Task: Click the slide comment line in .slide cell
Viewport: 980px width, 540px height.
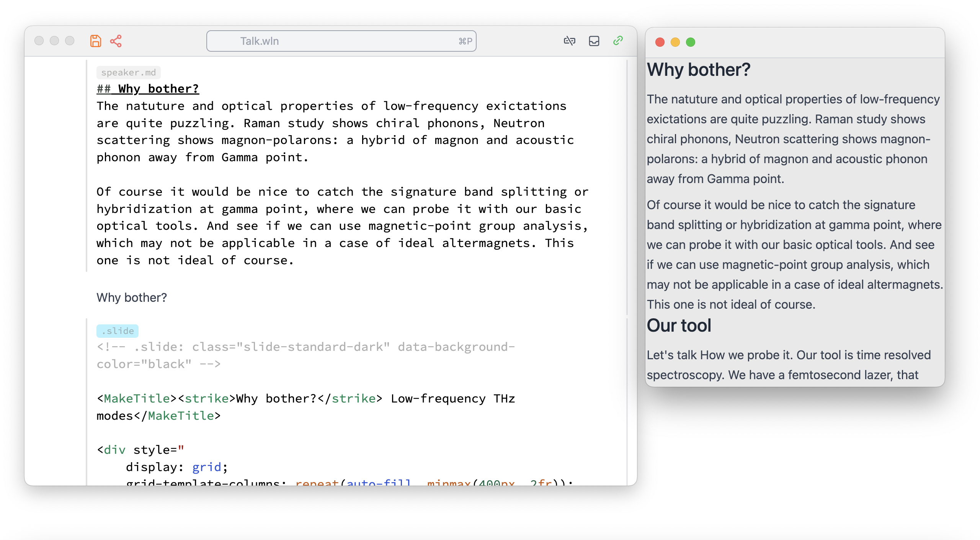Action: click(305, 347)
